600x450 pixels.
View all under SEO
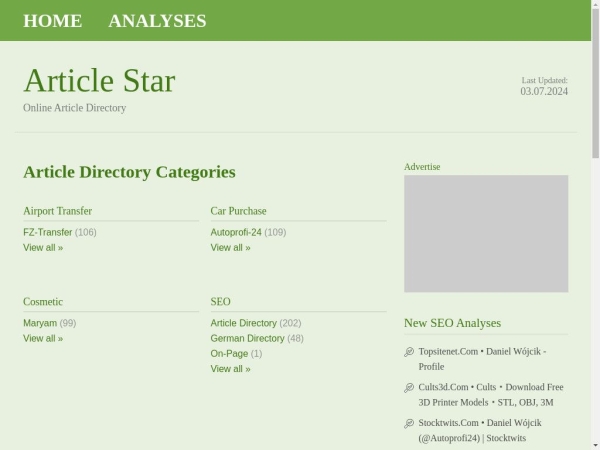click(230, 368)
